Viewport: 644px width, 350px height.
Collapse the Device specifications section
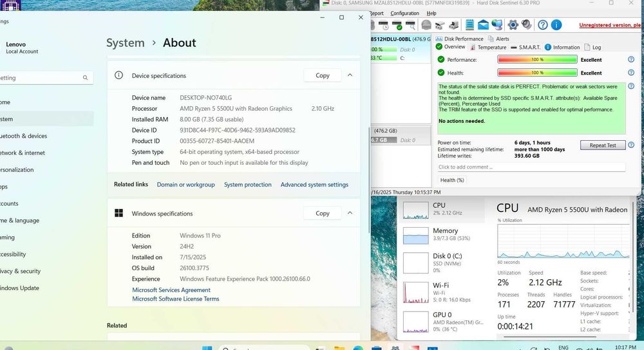pyautogui.click(x=350, y=75)
